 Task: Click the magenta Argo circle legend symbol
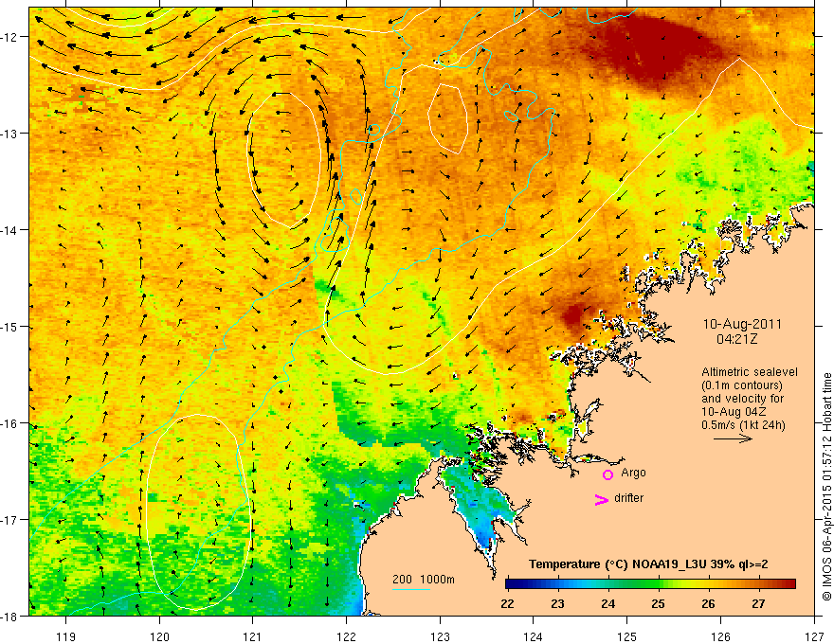[607, 474]
